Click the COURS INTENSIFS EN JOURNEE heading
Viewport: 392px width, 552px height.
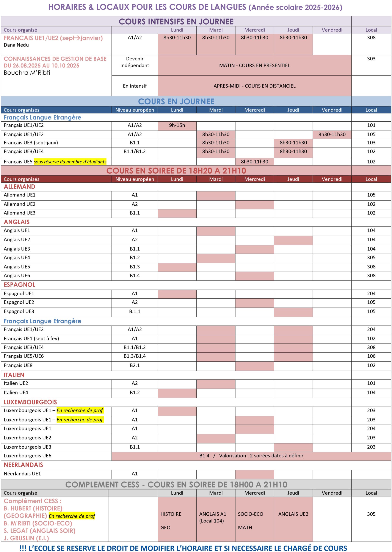tap(176, 22)
